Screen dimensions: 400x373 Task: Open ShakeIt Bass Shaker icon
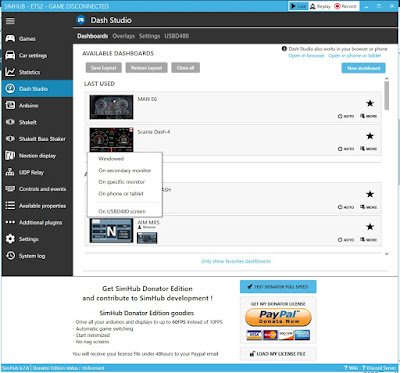click(10, 139)
